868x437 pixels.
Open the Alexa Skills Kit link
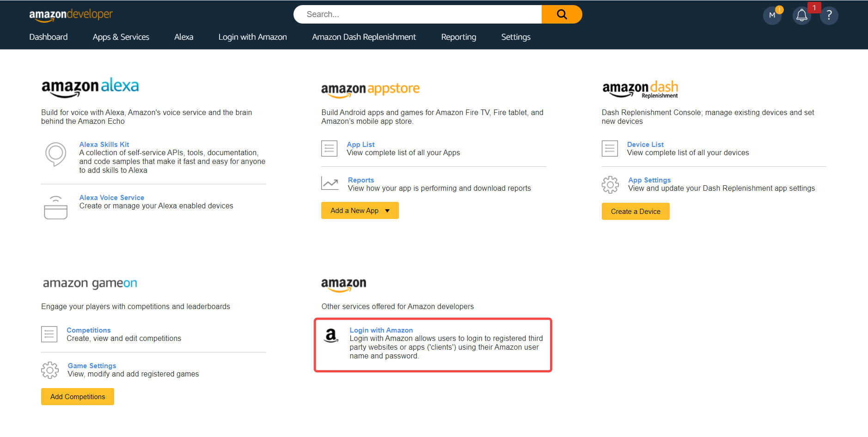click(x=104, y=145)
